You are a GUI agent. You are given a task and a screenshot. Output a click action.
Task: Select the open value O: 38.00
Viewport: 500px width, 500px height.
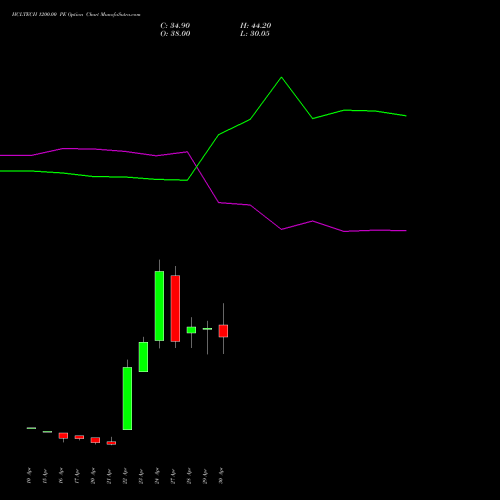point(175,34)
